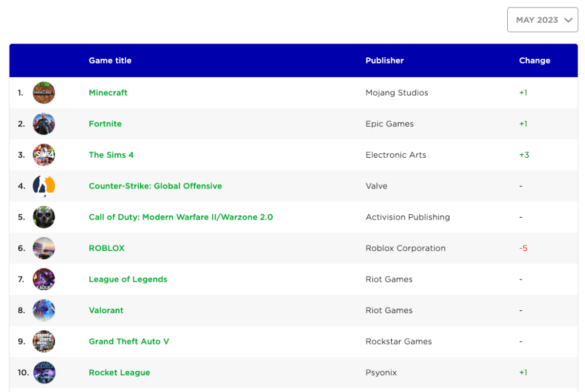
Task: Click the Call of Duty game icon
Action: (44, 217)
